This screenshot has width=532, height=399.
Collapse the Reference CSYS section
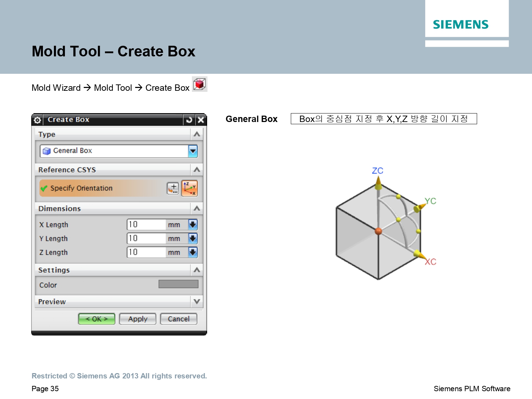[197, 170]
